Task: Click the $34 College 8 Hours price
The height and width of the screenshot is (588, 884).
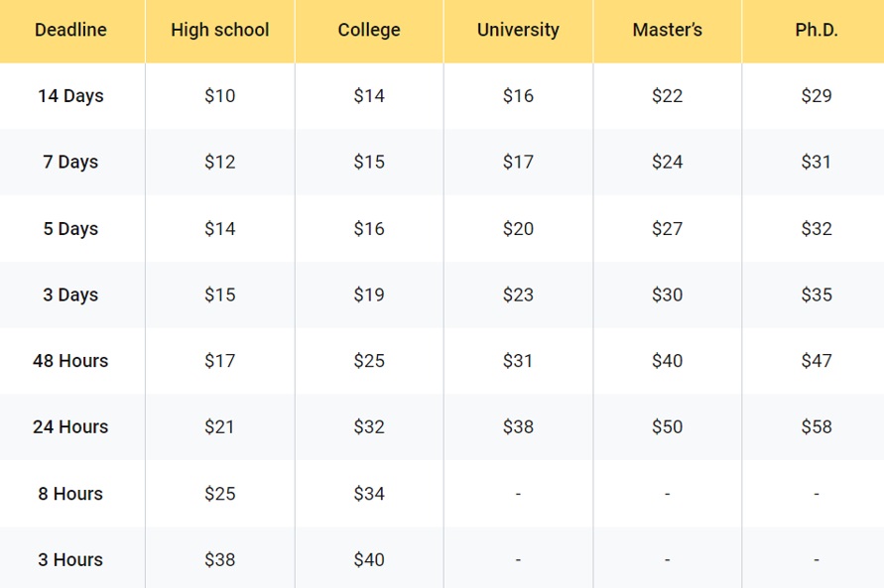Action: click(x=369, y=494)
